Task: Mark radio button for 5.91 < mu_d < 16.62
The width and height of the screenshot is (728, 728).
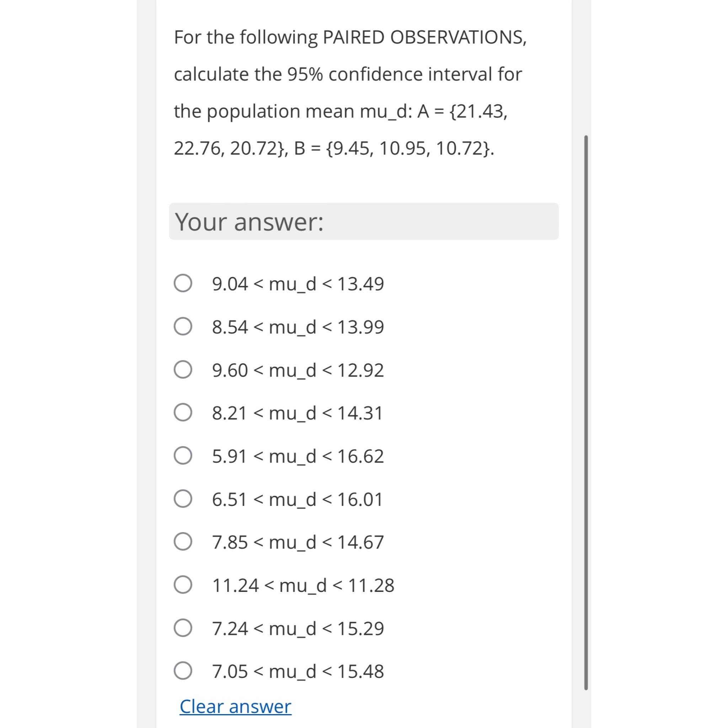Action: [183, 456]
